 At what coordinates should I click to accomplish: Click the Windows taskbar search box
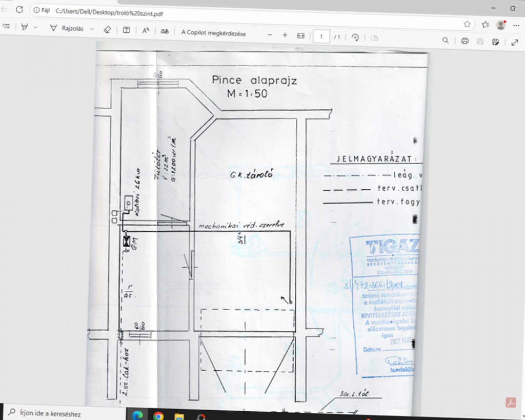[62, 413]
